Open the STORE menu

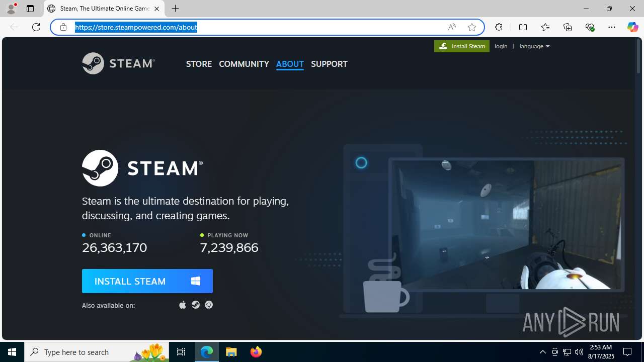click(199, 64)
